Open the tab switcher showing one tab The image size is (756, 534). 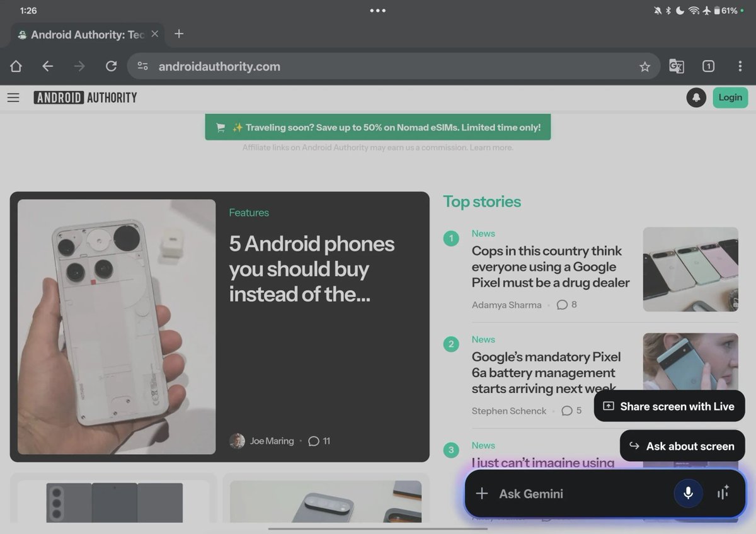(708, 66)
